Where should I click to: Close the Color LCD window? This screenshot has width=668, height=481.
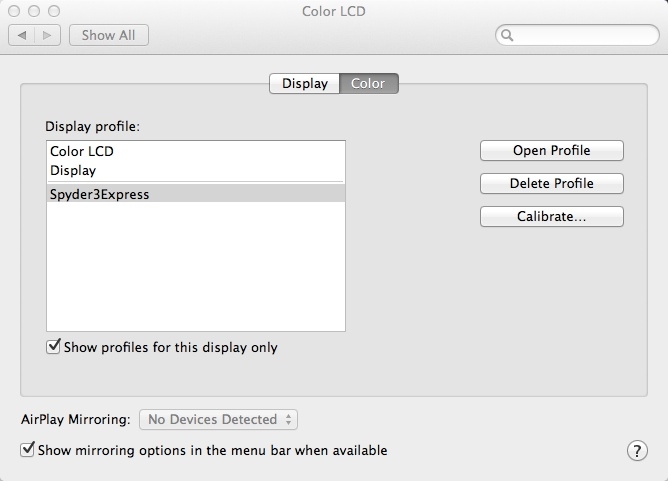[14, 11]
